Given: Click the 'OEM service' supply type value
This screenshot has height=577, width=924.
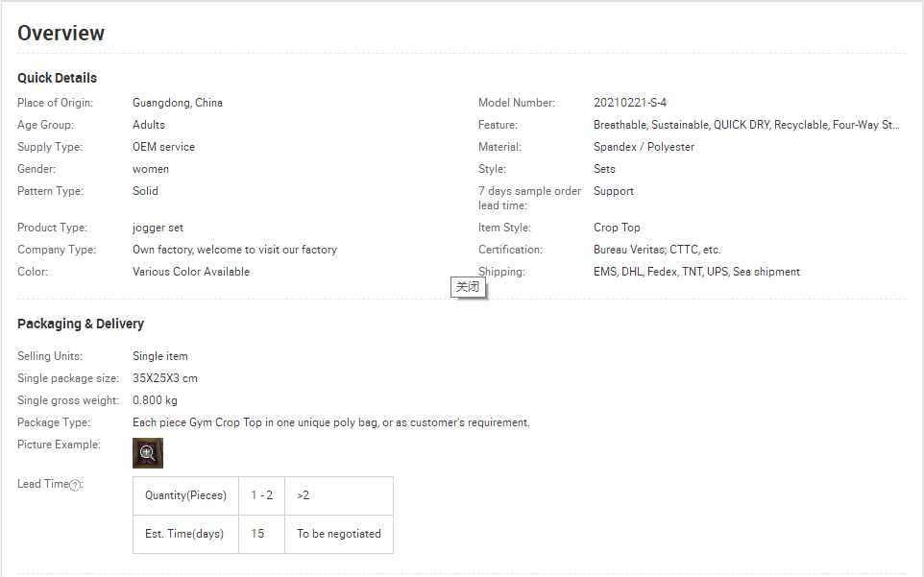Looking at the screenshot, I should pos(164,147).
